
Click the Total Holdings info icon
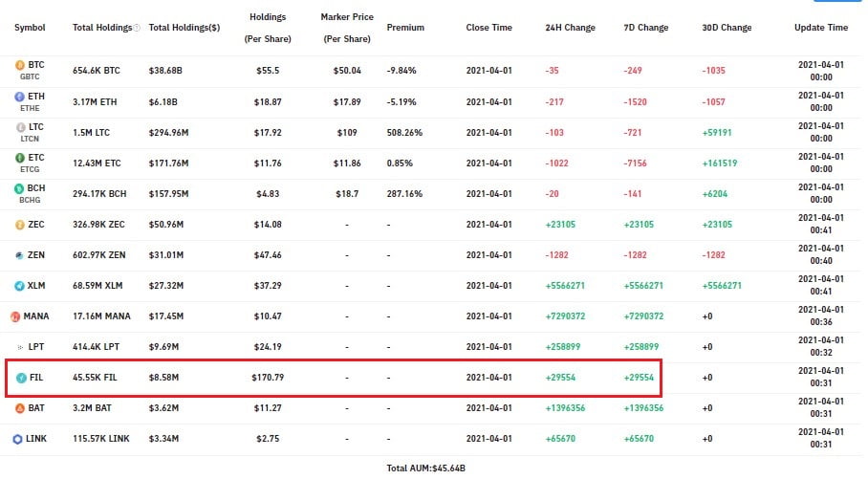point(137,28)
